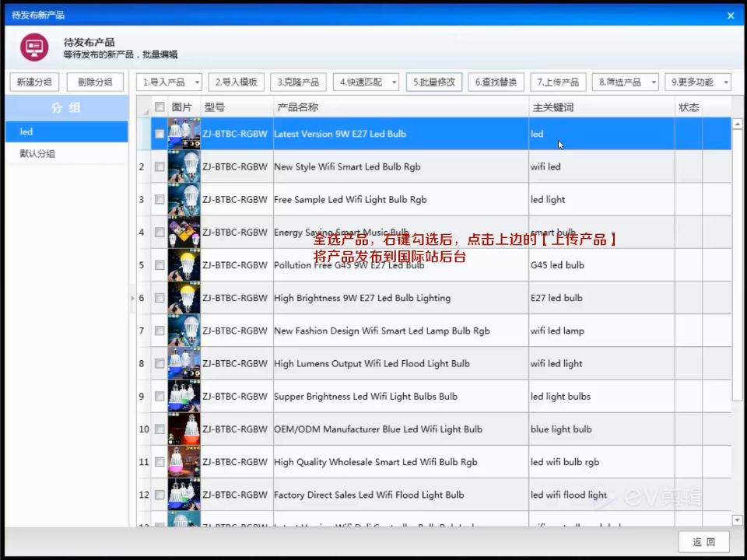Select the led group in sidebar
Image resolution: width=747 pixels, height=560 pixels.
(67, 131)
